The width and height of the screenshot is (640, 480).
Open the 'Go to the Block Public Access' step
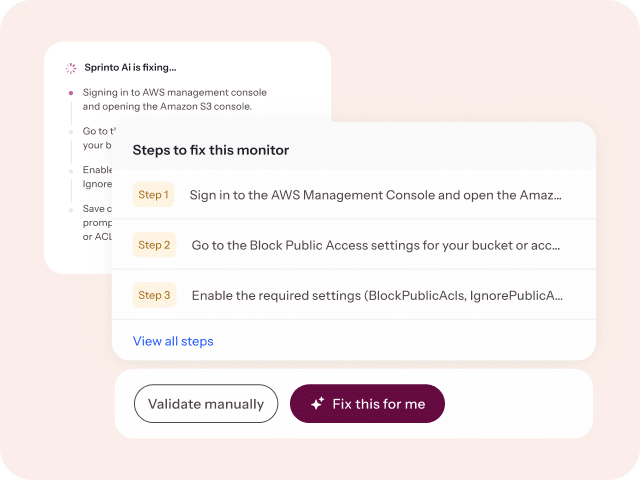pyautogui.click(x=375, y=245)
